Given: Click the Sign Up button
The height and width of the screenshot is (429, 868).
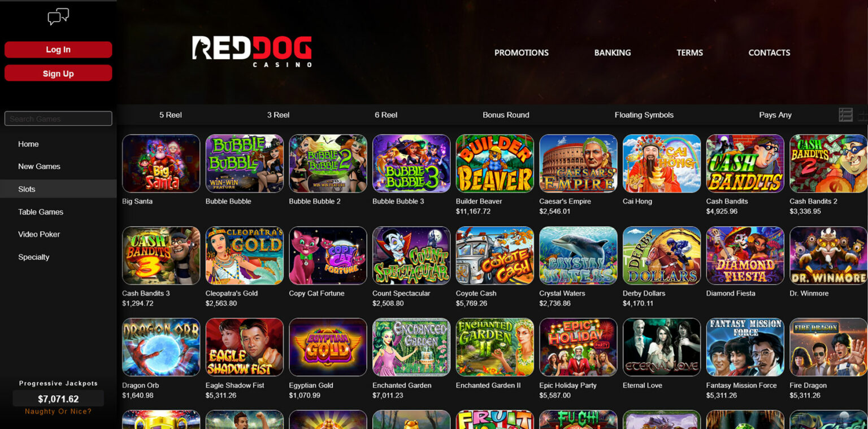Looking at the screenshot, I should coord(58,73).
